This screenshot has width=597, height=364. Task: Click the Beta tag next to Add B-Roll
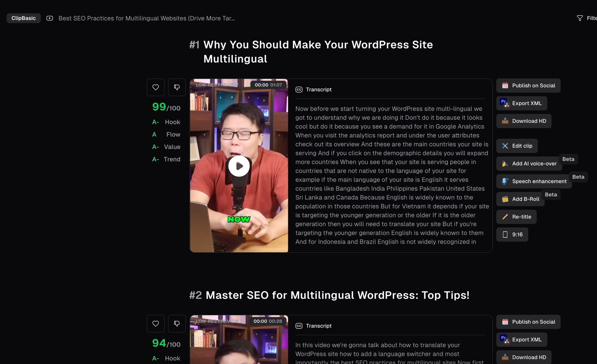551,195
